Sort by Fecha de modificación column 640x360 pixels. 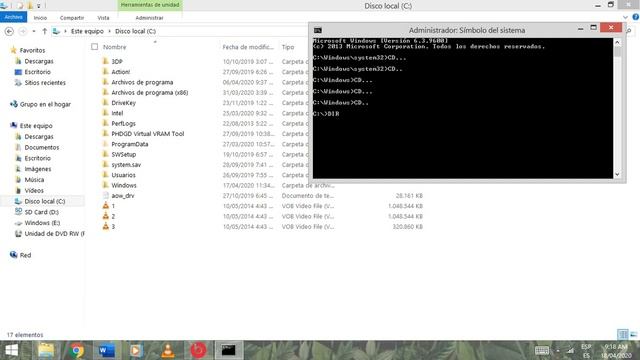[248, 47]
